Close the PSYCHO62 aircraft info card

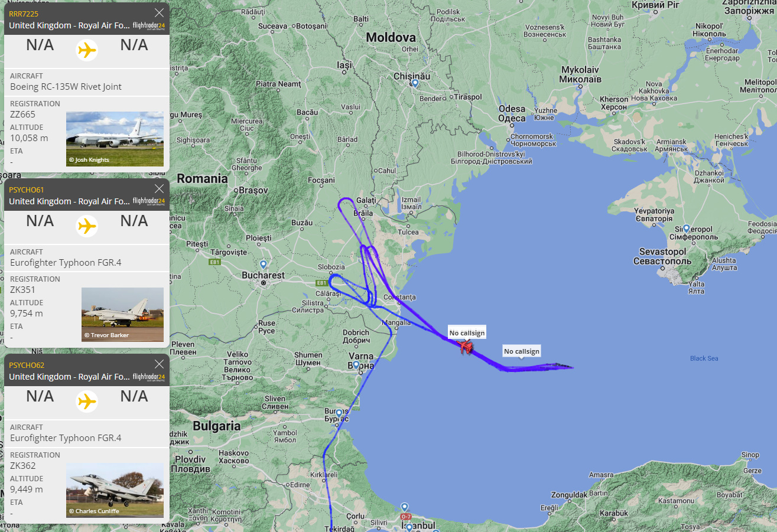159,364
